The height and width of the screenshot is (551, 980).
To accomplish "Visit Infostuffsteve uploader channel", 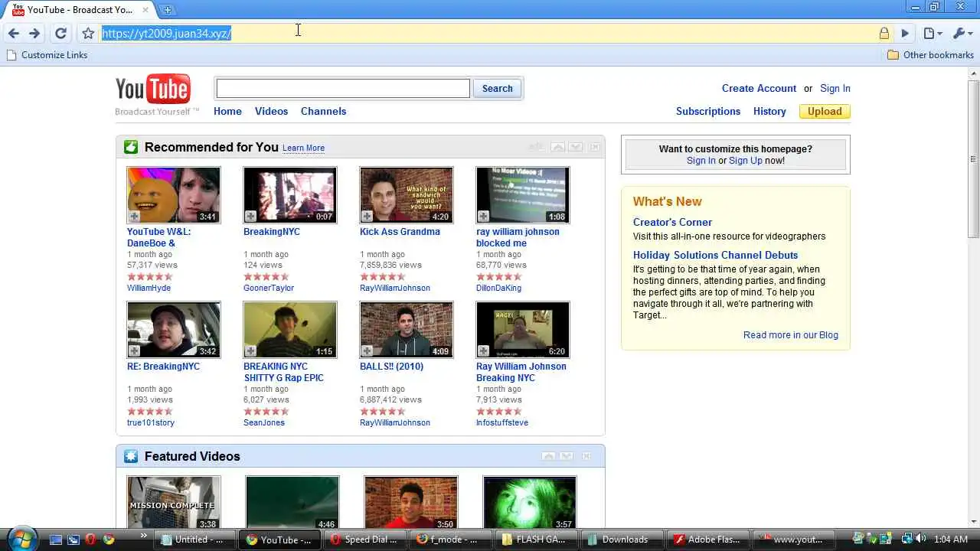I will (x=502, y=422).
